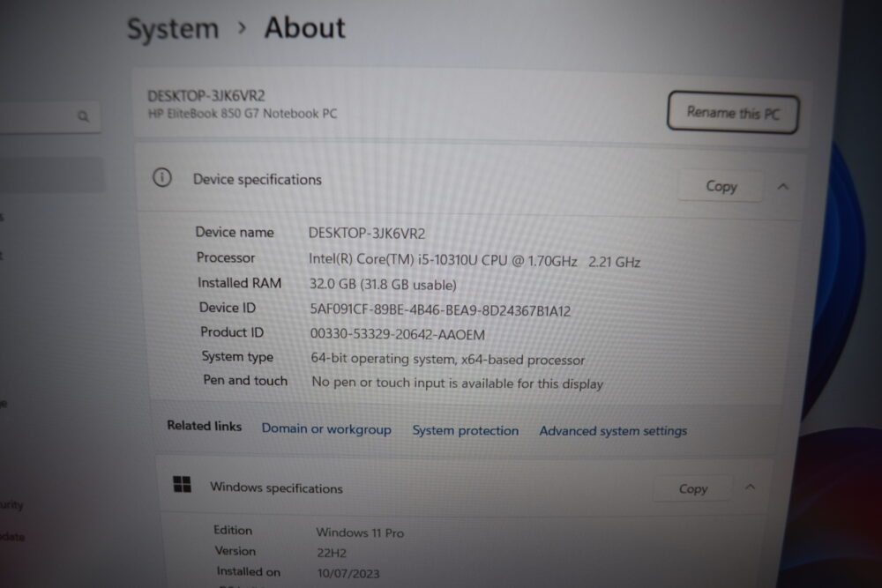Click the search magnifier icon in sidebar
Screen dimensions: 882x588
click(83, 116)
